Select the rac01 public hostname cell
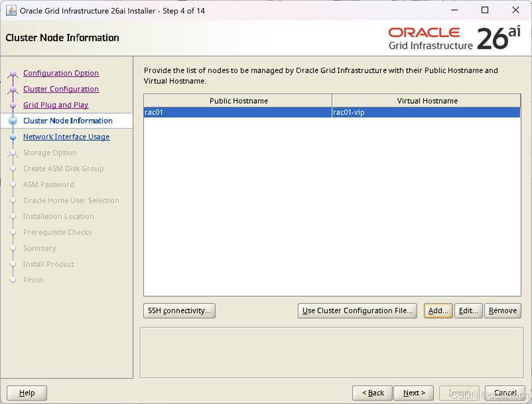 (238, 112)
